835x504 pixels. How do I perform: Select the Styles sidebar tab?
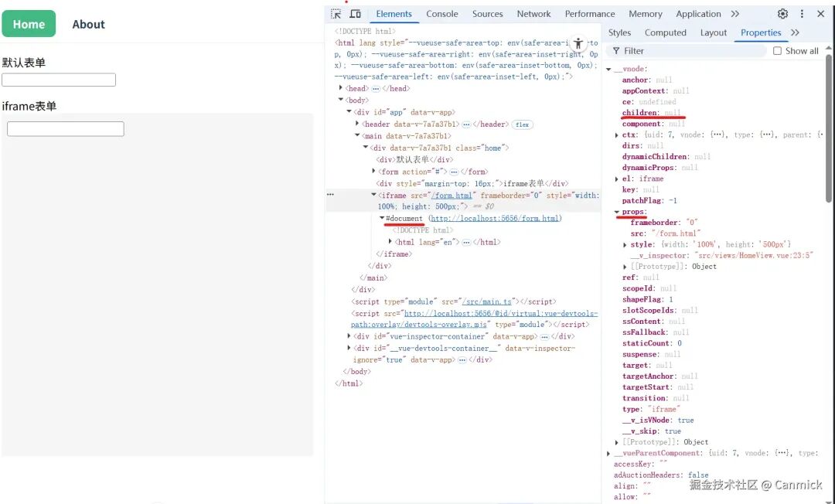tap(619, 32)
